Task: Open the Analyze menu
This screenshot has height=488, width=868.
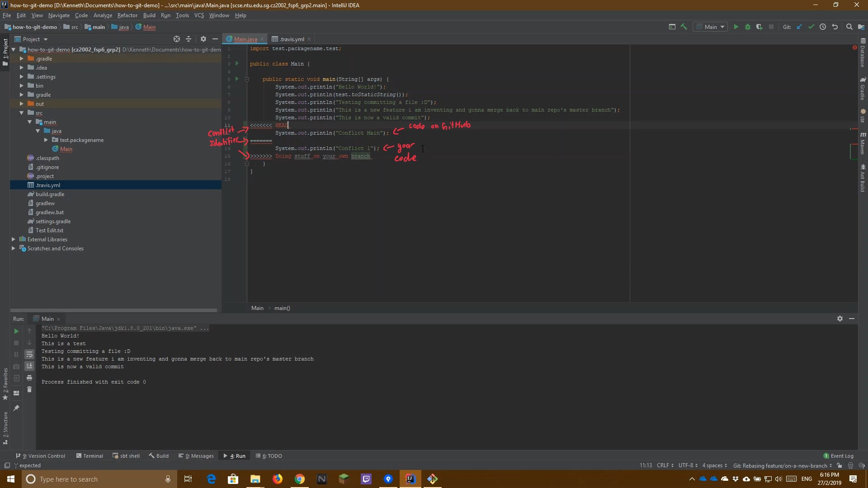Action: tap(103, 15)
